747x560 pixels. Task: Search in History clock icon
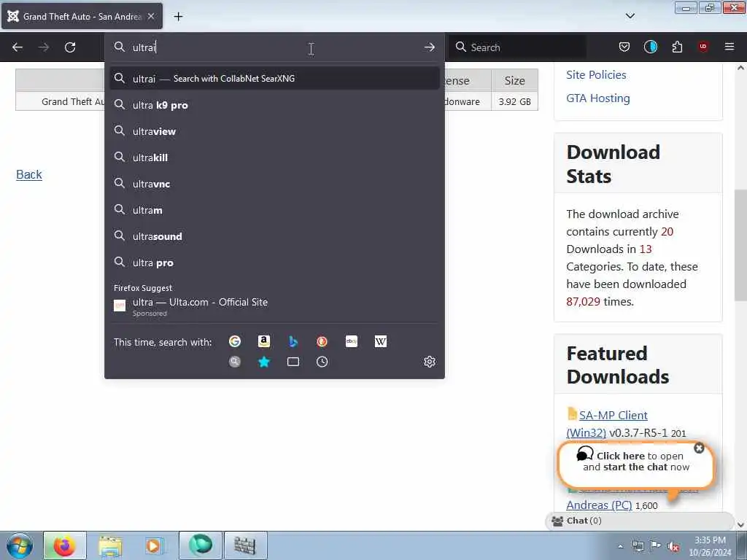click(x=322, y=362)
